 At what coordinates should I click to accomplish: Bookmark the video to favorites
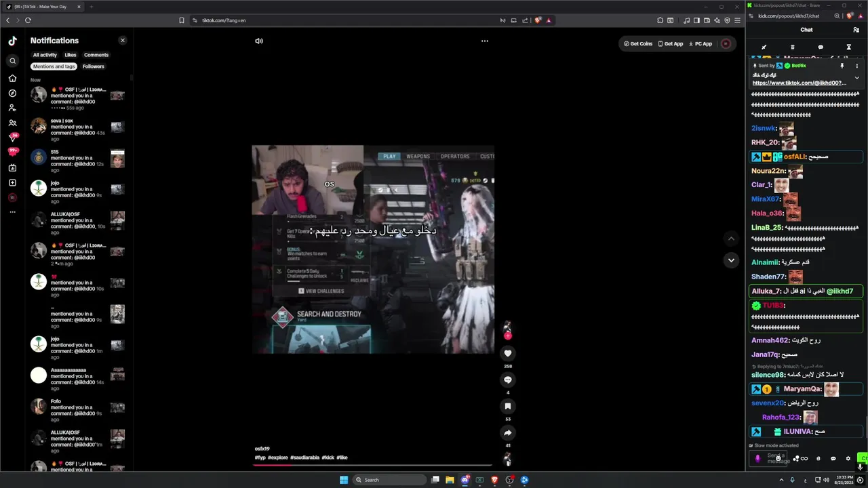508,406
